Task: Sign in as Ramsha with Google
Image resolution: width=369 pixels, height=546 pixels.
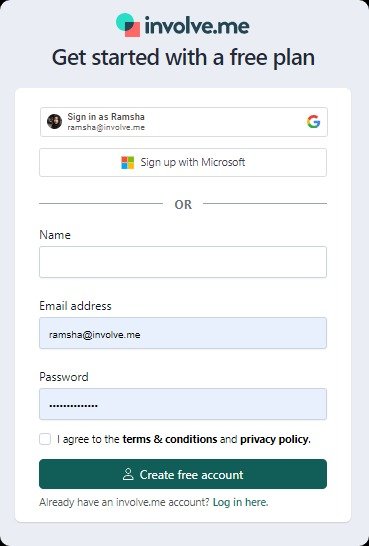Action: (183, 122)
